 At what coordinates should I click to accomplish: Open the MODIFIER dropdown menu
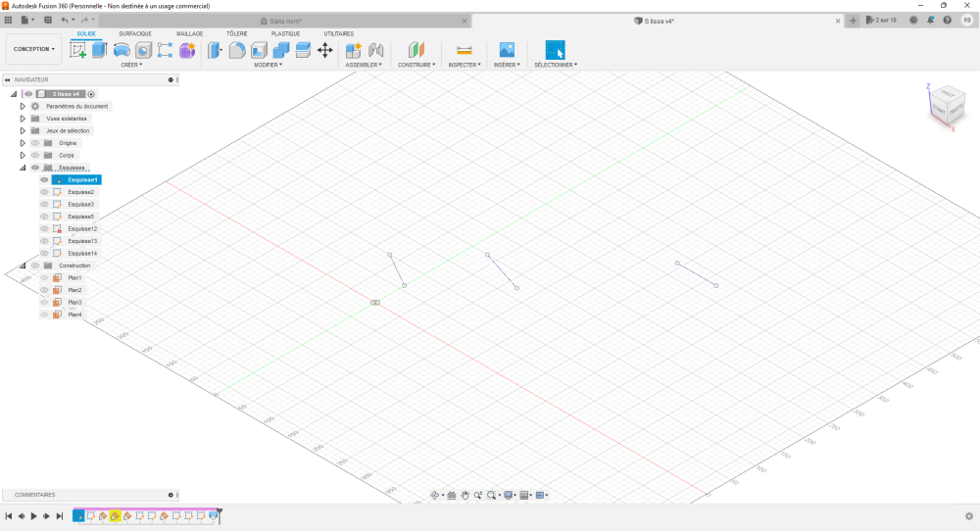coord(268,65)
